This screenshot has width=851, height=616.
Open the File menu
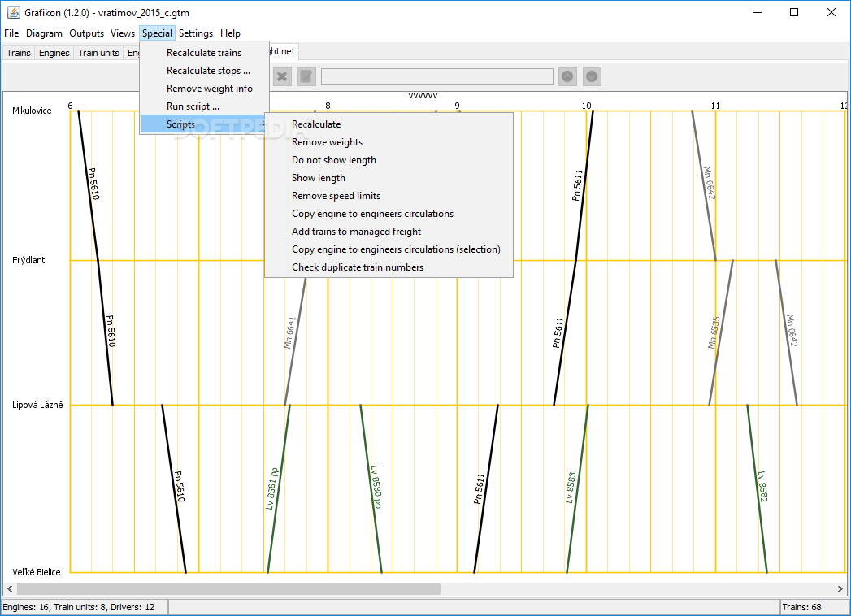(x=11, y=33)
